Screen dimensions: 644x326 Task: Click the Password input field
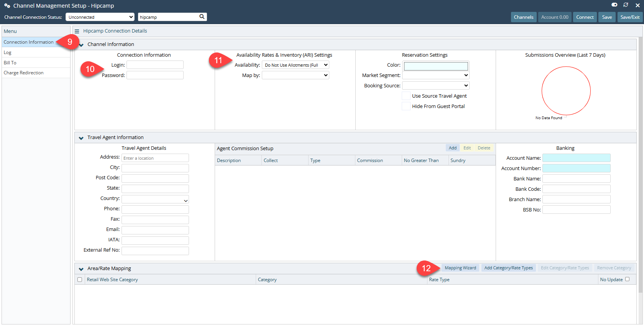tap(155, 75)
